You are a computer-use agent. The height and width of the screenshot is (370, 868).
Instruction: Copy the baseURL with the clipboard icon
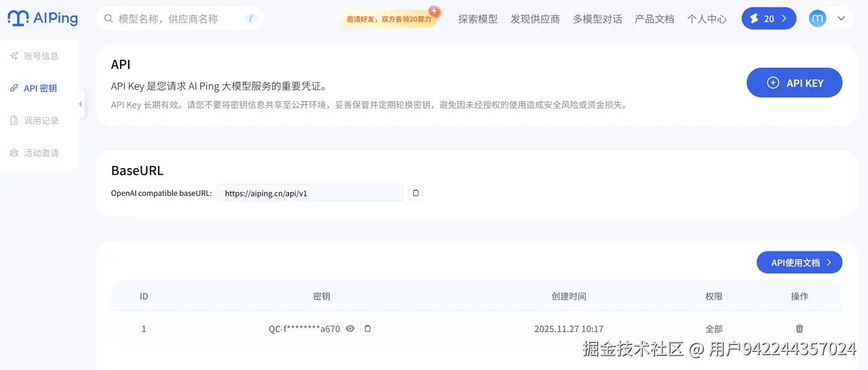point(416,193)
